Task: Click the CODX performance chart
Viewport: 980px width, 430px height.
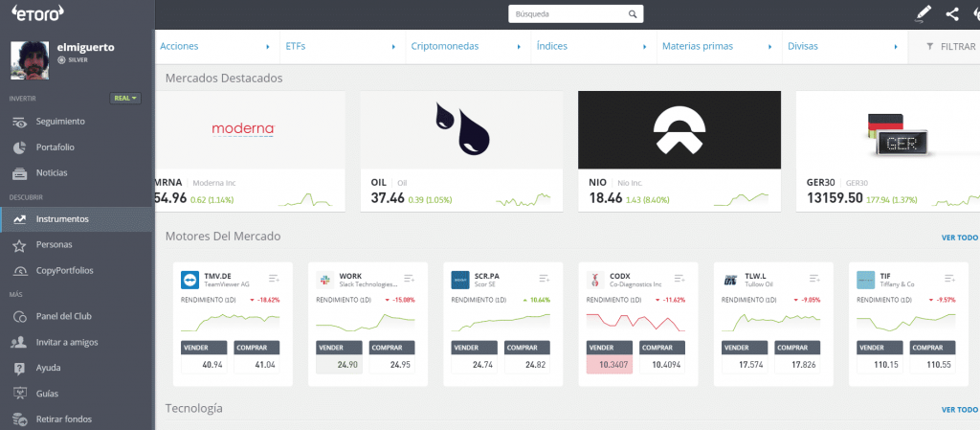Action: (x=635, y=321)
